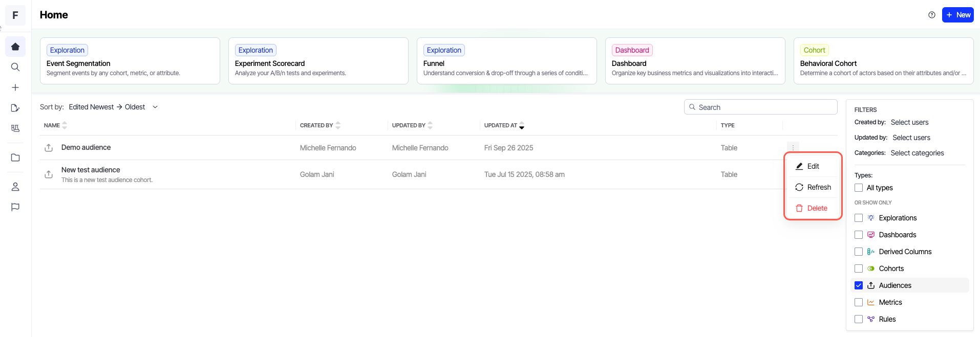This screenshot has width=980, height=337.
Task: Check the All types checkbox
Action: click(859, 188)
